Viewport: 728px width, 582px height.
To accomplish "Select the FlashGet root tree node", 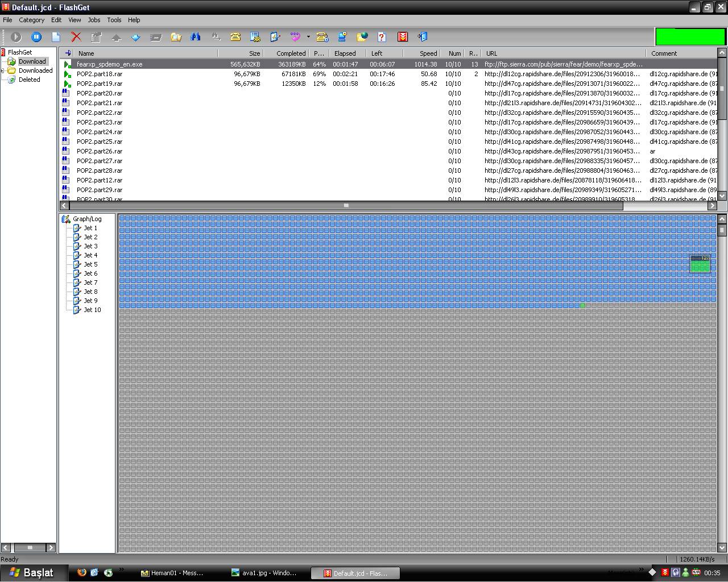I will [x=20, y=52].
